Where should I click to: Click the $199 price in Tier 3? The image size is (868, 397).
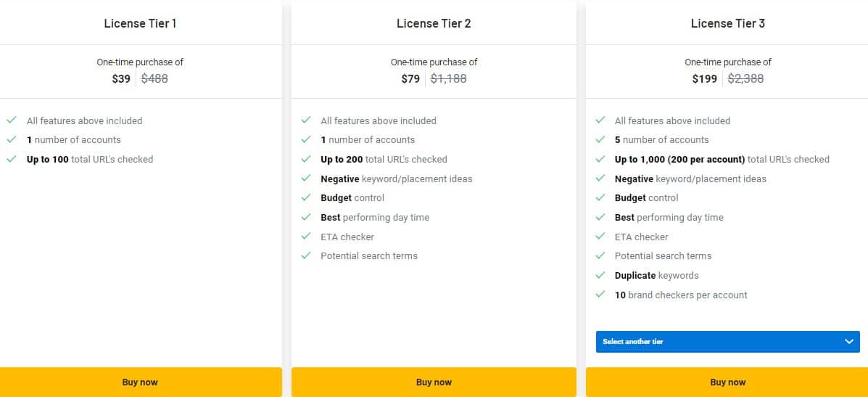tap(704, 78)
